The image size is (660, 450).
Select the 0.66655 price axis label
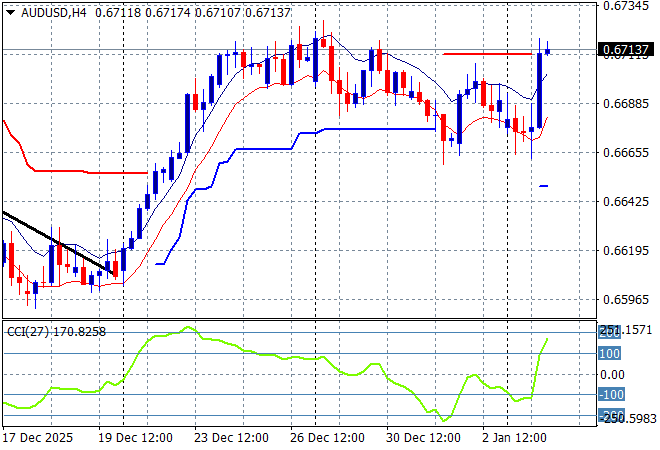(x=625, y=152)
